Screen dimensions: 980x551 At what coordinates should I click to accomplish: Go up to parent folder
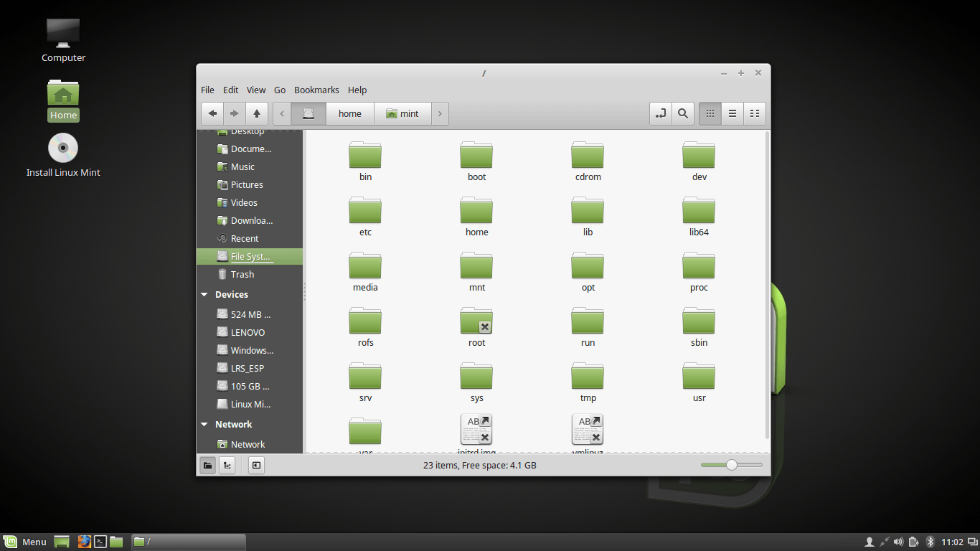[x=256, y=113]
